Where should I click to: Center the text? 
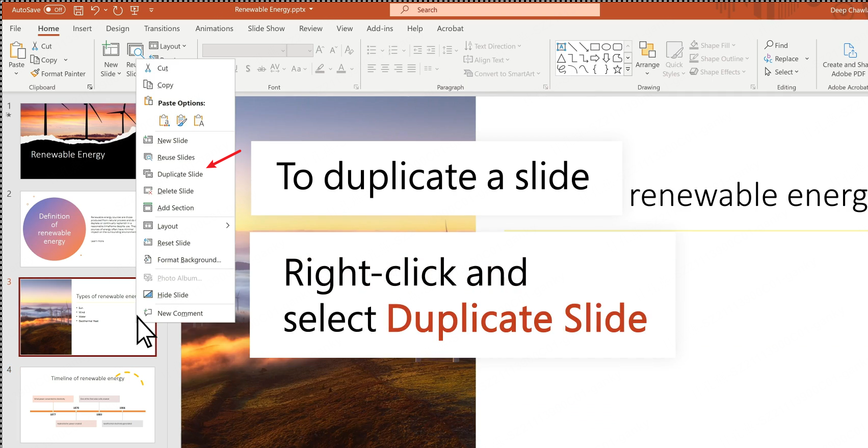click(385, 68)
